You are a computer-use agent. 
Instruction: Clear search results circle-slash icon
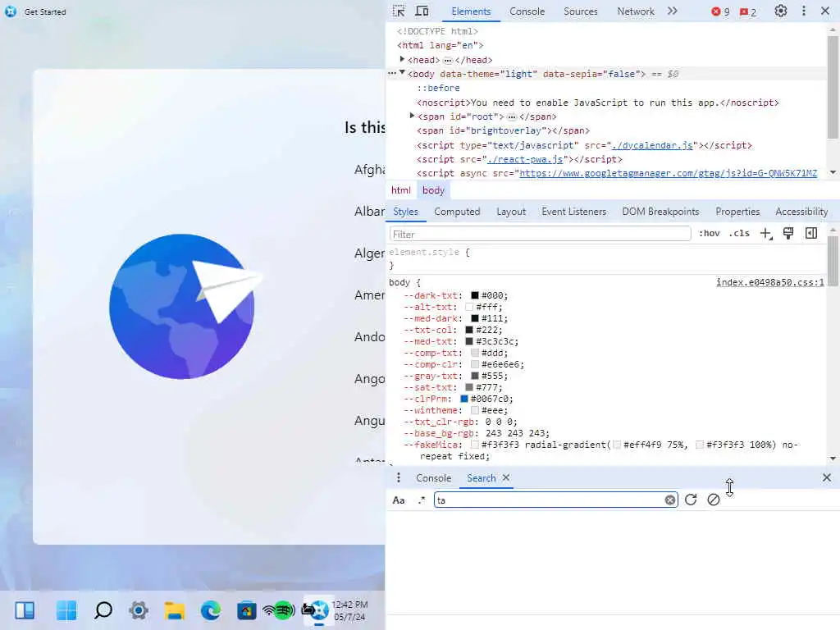[713, 500]
